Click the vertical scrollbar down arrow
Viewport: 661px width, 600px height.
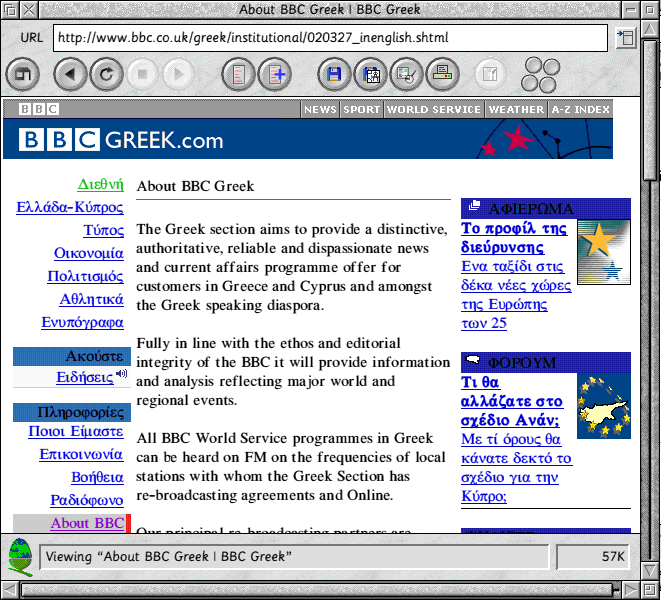(650, 571)
